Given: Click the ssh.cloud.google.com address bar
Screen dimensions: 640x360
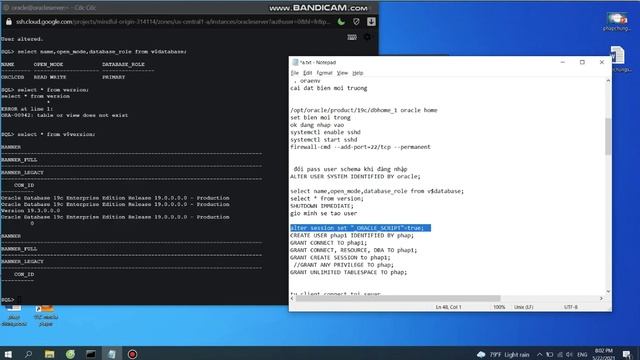Looking at the screenshot, I should (173, 22).
